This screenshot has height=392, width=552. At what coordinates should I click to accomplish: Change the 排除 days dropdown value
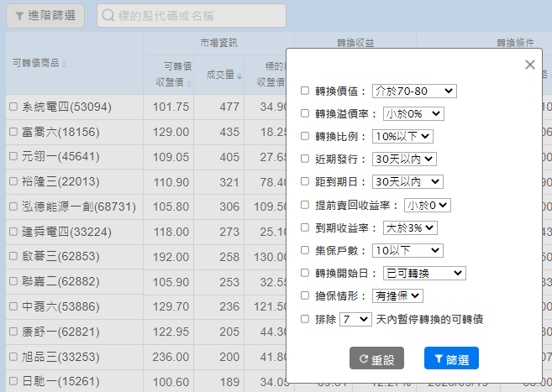pyautogui.click(x=355, y=319)
